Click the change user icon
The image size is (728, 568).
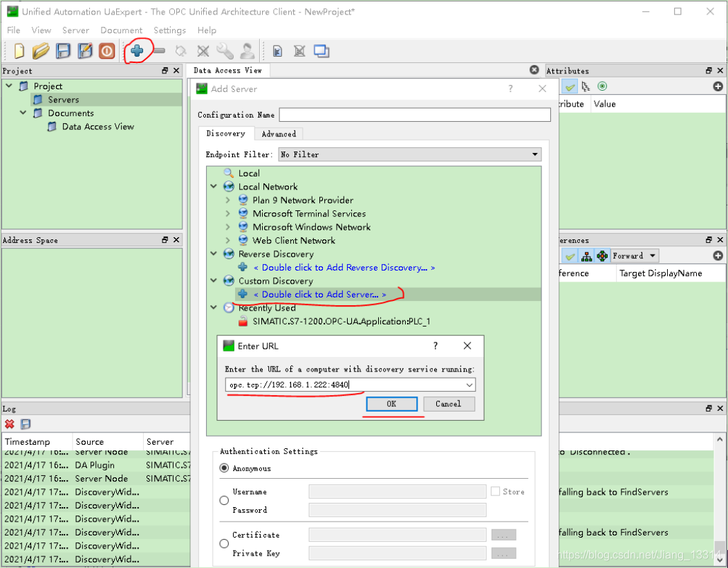click(x=247, y=51)
